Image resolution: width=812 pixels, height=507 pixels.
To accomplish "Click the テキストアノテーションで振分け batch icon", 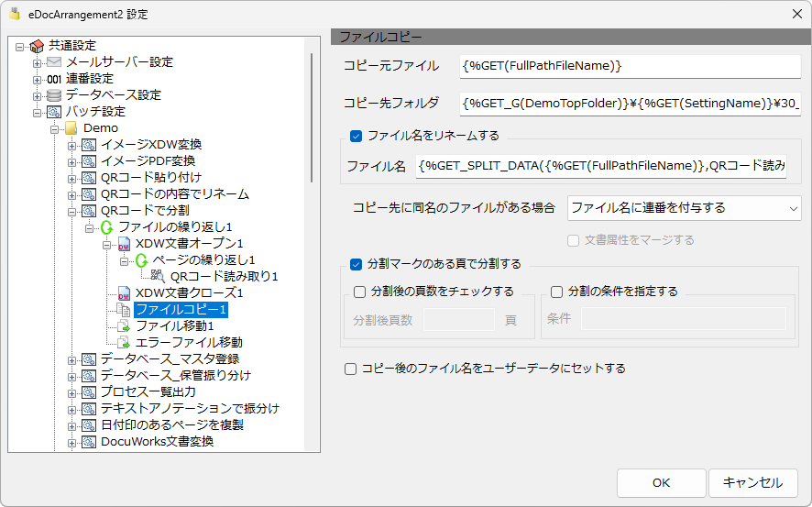I will click(89, 409).
